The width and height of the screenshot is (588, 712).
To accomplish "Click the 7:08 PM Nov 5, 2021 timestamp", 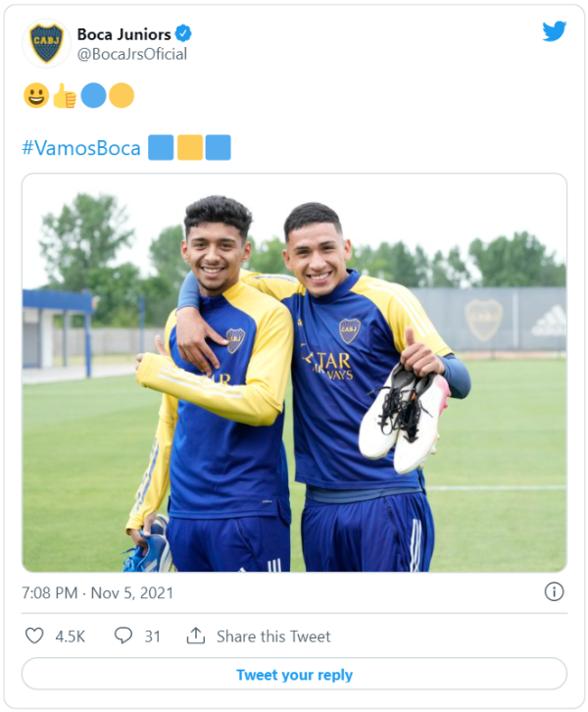I will (97, 593).
